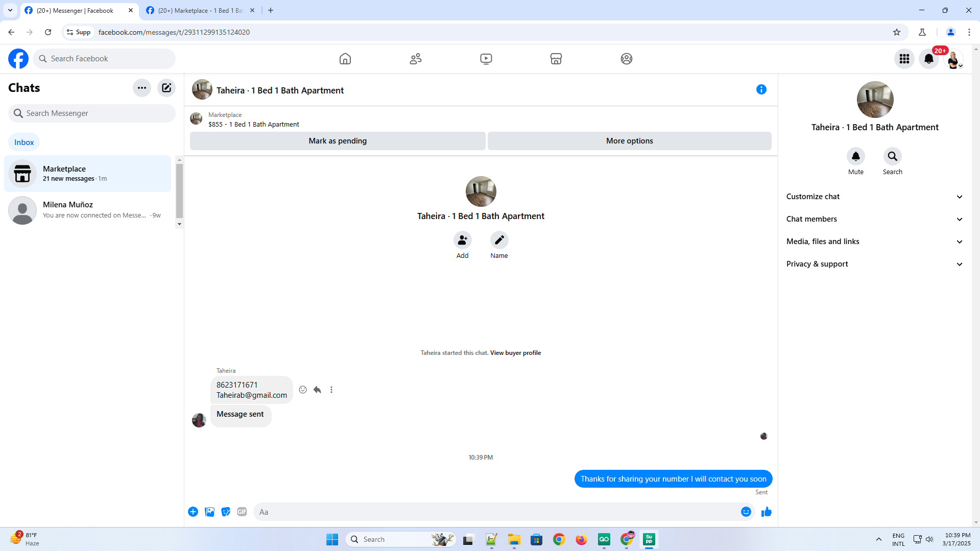The height and width of the screenshot is (551, 980).
Task: React to Taheira's message with emoji
Action: (x=303, y=390)
